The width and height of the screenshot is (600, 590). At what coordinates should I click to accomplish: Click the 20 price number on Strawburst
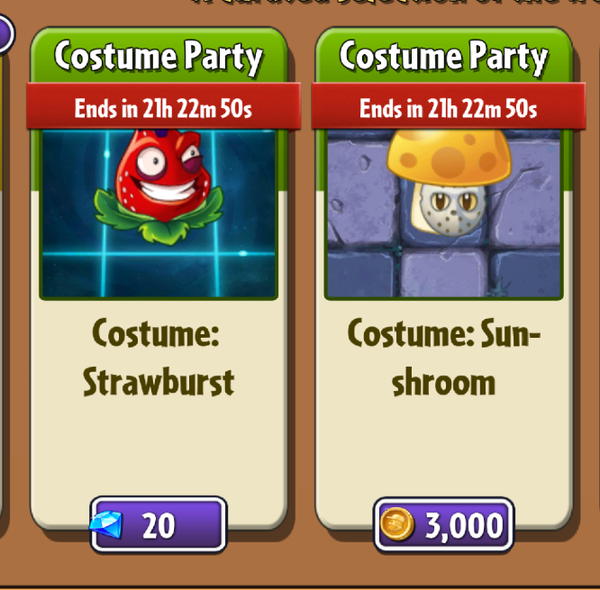159,526
